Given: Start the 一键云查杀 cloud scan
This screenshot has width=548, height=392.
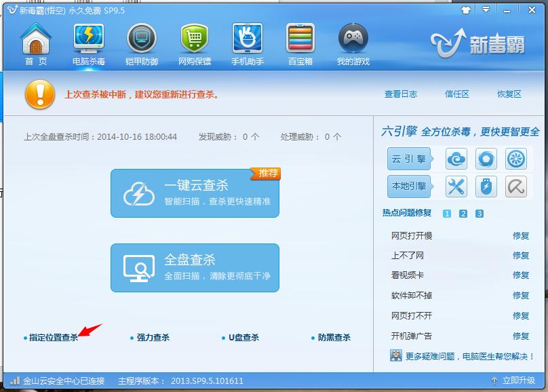Looking at the screenshot, I should pyautogui.click(x=195, y=192).
